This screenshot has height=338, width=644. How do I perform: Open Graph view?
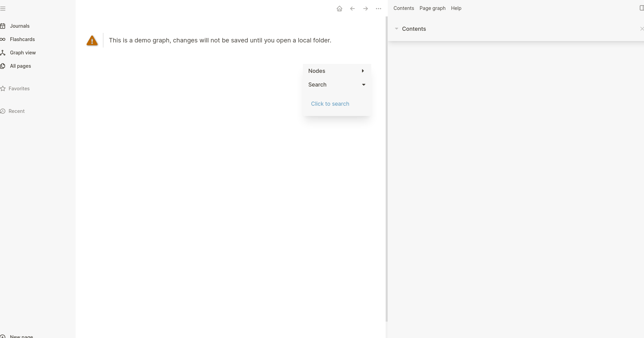click(x=23, y=52)
